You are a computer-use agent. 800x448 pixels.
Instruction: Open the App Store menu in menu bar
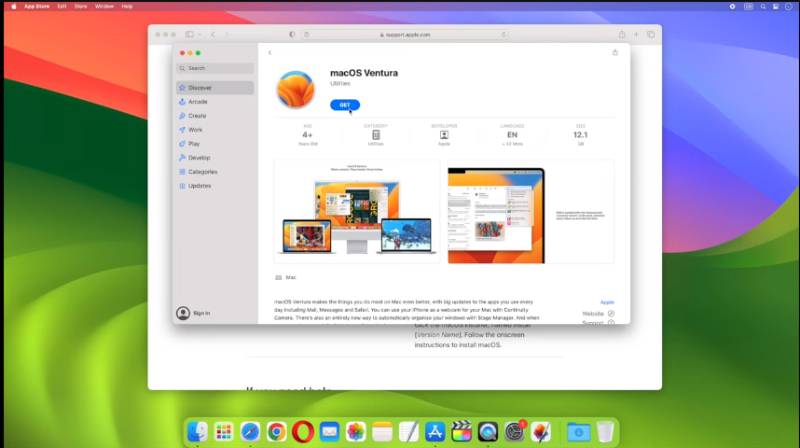[37, 6]
